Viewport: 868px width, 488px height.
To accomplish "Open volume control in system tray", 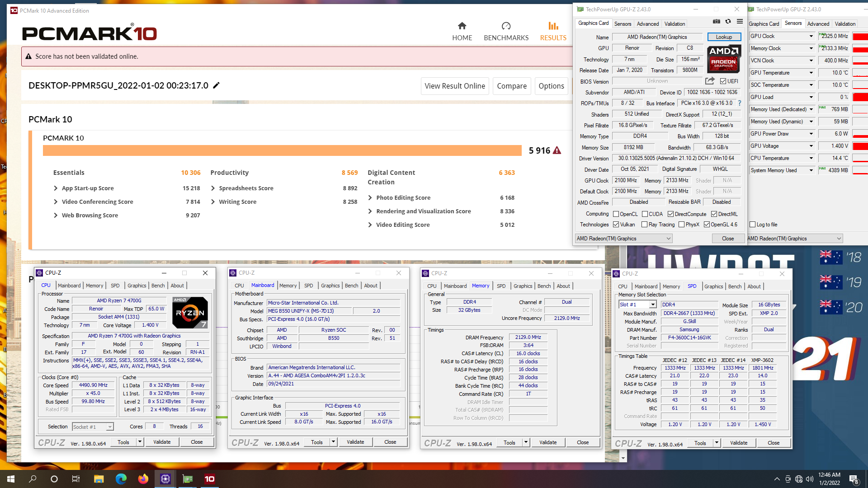I will 809,479.
